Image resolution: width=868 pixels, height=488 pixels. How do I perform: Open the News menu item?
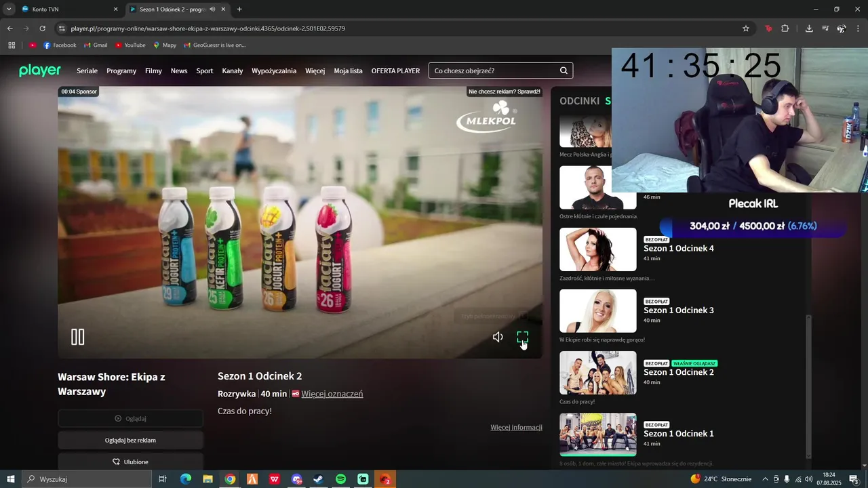click(x=179, y=70)
